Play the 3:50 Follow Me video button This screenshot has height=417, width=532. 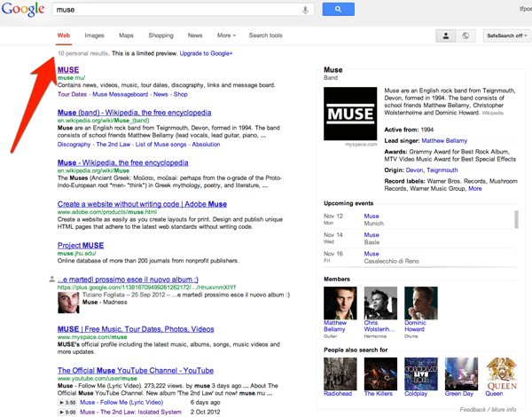pos(67,403)
